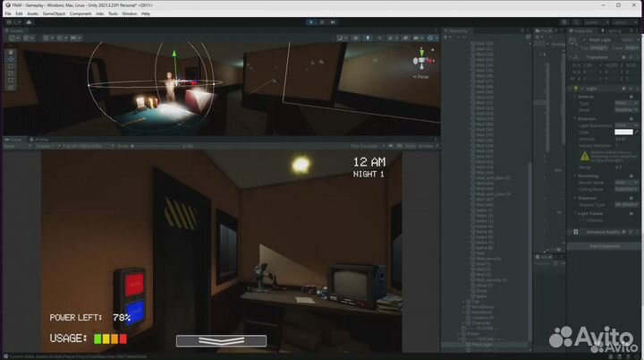The height and width of the screenshot is (360, 644).
Task: Open the Light Appearance dropdown
Action: pyautogui.click(x=626, y=125)
